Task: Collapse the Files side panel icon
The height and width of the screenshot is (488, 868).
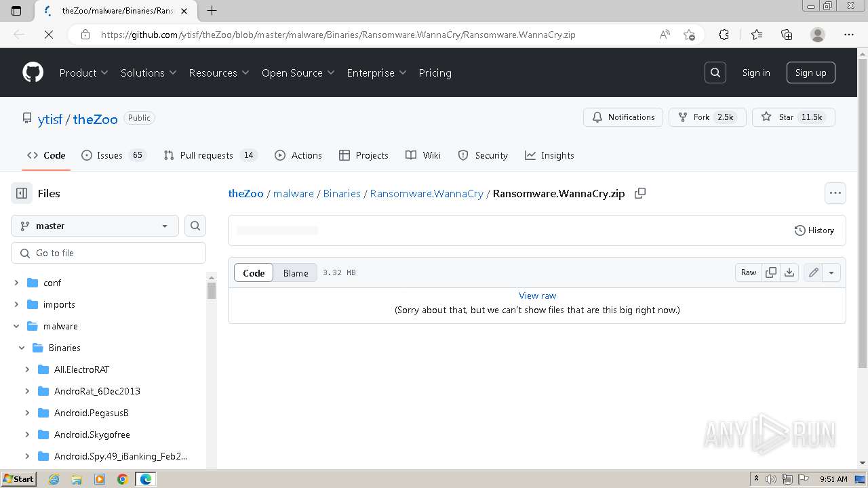Action: click(x=22, y=193)
